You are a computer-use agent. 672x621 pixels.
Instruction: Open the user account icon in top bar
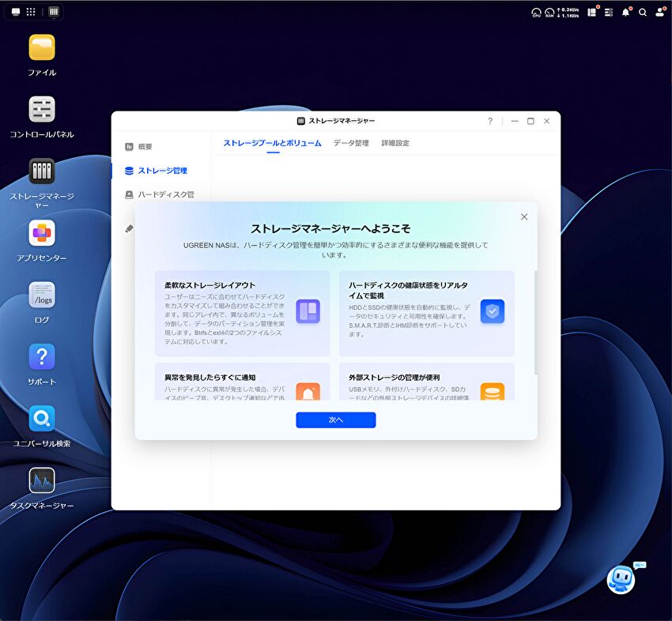(660, 12)
